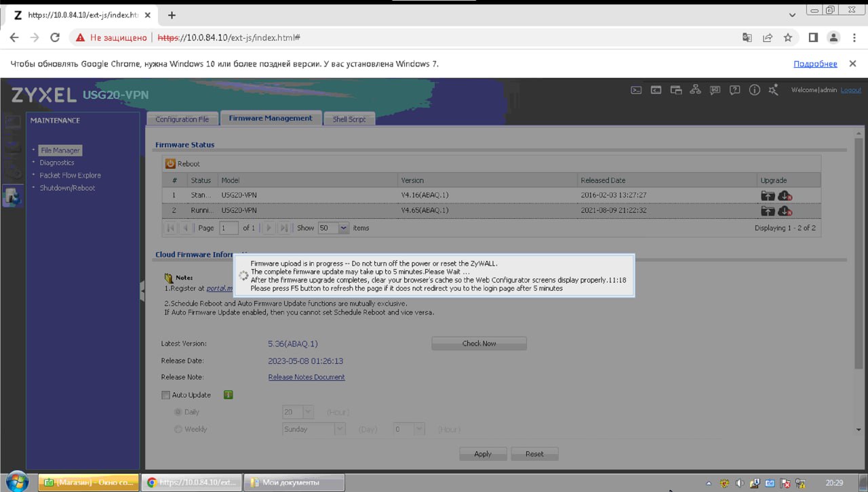Bookmark this page with the star icon
The height and width of the screenshot is (492, 868).
pyautogui.click(x=787, y=38)
